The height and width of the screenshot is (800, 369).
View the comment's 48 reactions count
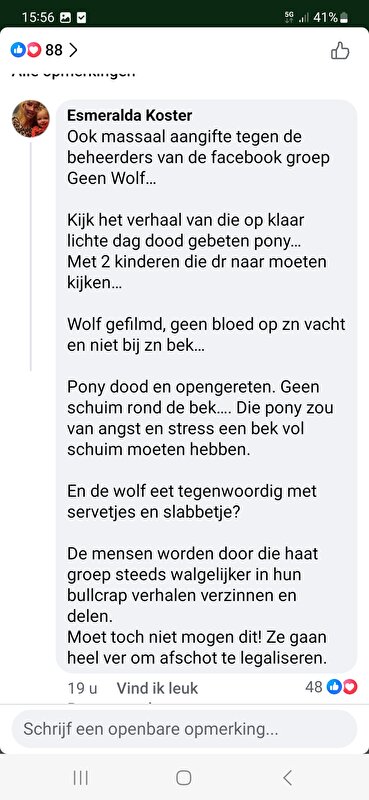(314, 687)
